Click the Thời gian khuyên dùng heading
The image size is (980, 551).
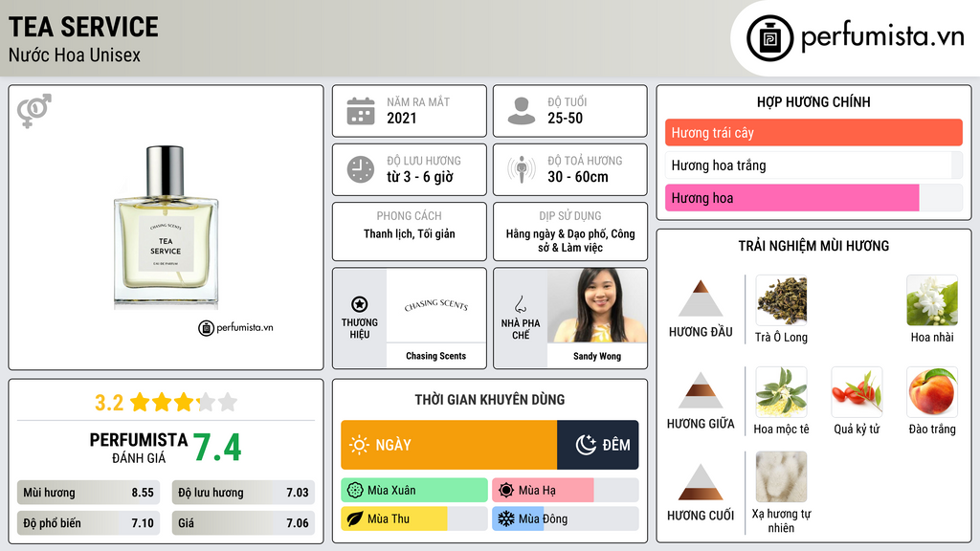pyautogui.click(x=489, y=400)
